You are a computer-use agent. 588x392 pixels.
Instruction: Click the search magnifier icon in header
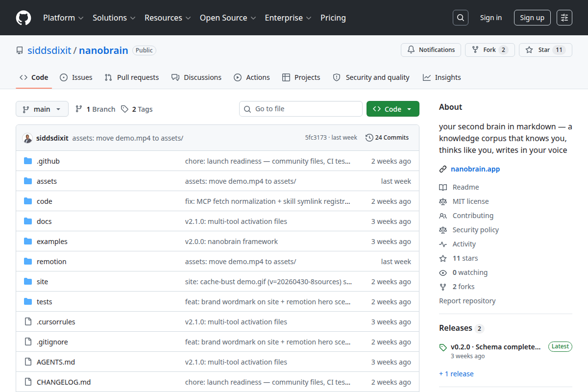coord(460,18)
